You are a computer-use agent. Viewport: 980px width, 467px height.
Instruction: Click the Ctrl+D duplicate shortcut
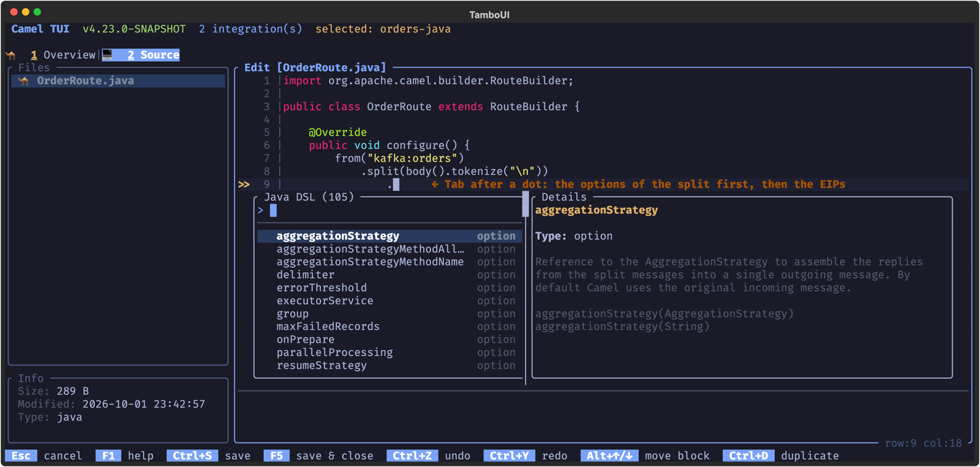[781, 456]
